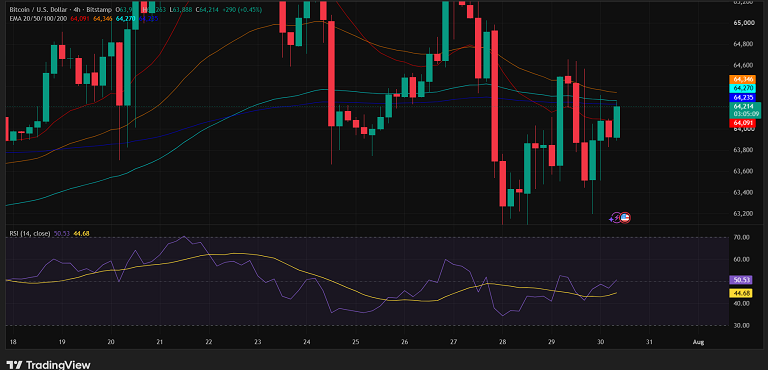Select the EMA 20/50/100/200 indicator legend
This screenshot has width=768, height=370.
tap(38, 19)
